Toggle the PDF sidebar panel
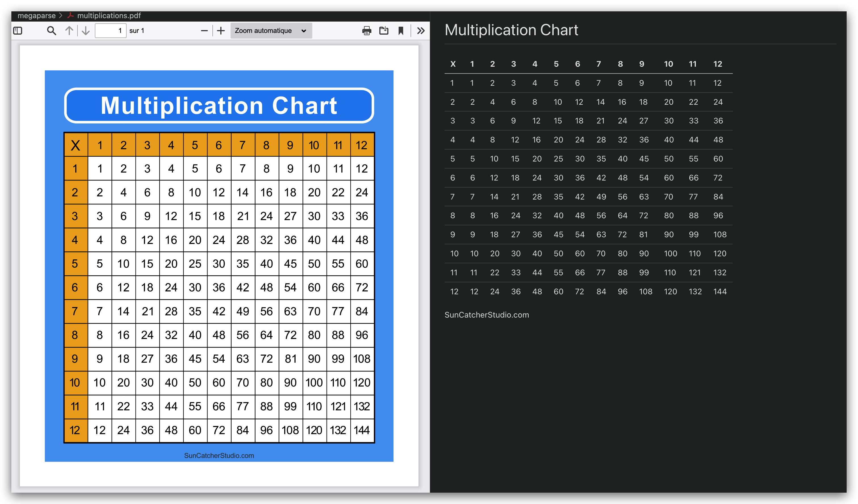 click(18, 31)
